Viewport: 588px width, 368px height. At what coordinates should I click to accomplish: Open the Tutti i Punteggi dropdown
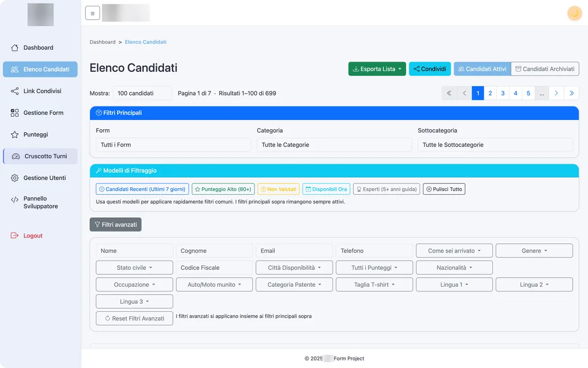374,267
